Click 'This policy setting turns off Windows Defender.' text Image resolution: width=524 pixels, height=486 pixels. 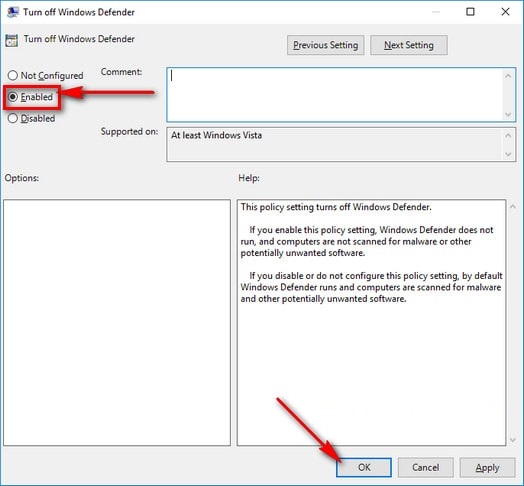pos(336,207)
